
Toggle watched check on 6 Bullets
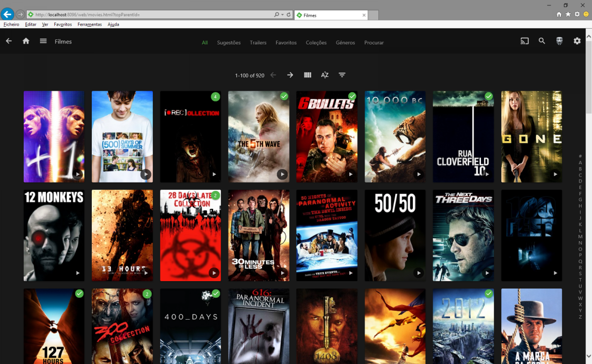click(352, 96)
